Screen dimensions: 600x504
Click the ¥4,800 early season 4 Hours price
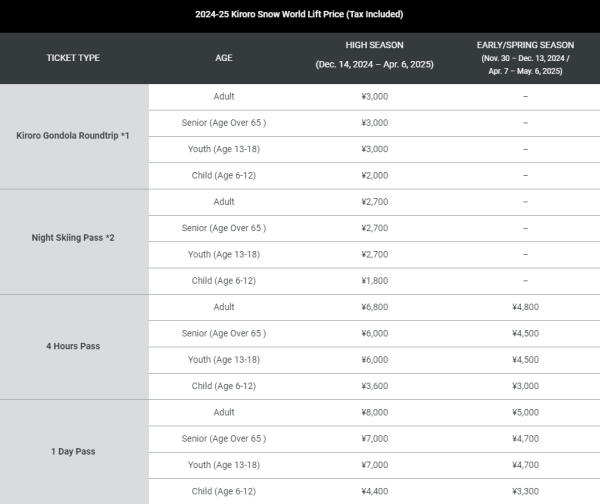click(x=524, y=307)
